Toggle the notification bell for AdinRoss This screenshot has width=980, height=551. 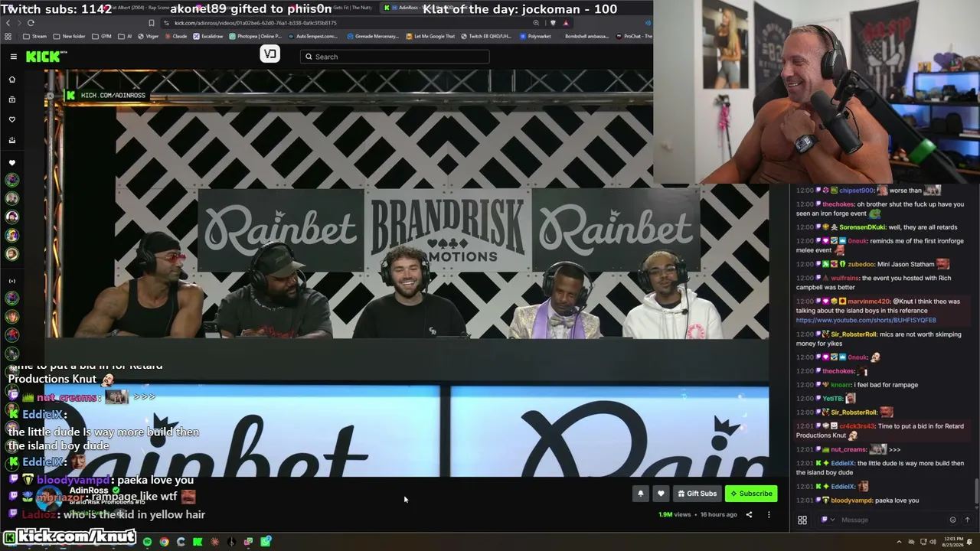[641, 494]
